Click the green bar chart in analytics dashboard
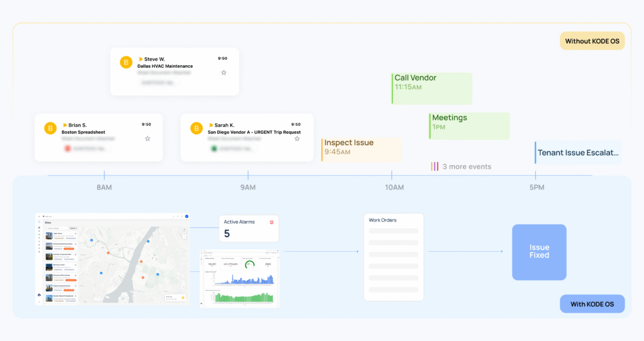The image size is (644, 341). coord(243,298)
